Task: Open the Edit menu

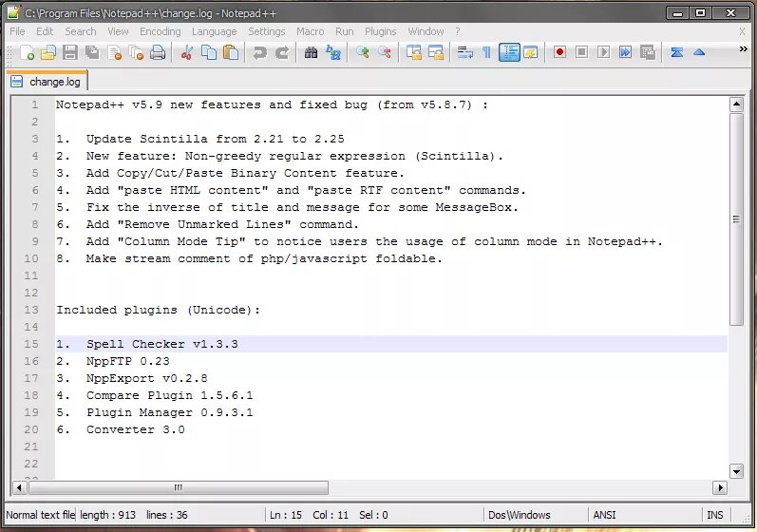Action: 45,31
